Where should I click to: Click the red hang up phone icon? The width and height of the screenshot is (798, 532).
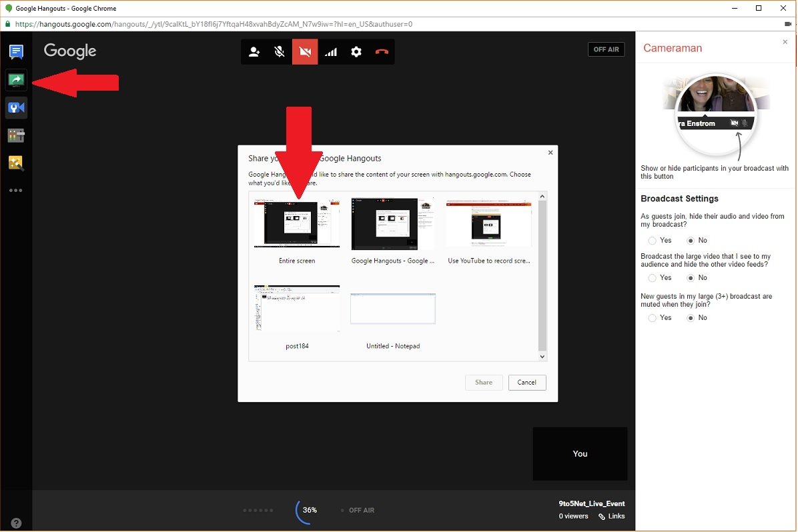point(382,52)
